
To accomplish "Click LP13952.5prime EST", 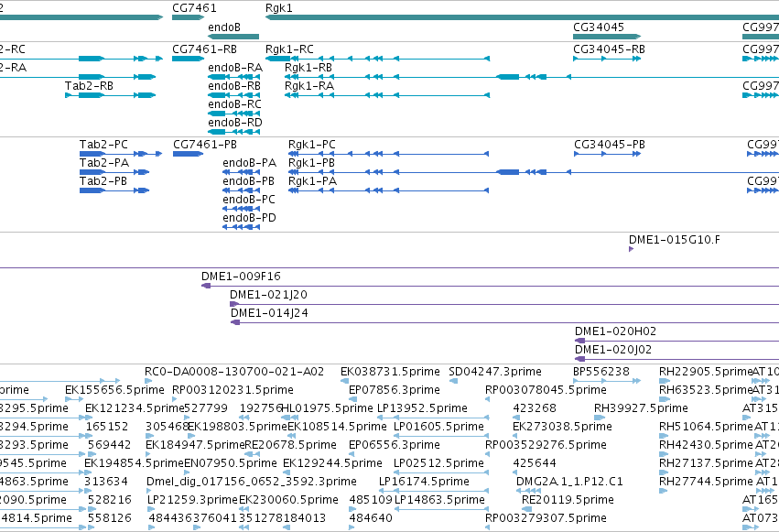I will (422, 408).
